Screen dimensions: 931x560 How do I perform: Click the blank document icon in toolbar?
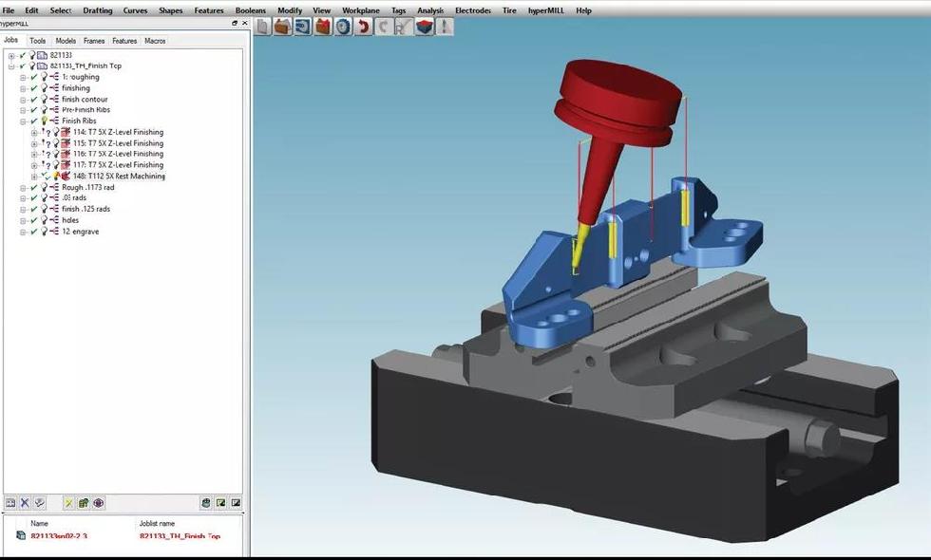(x=263, y=27)
